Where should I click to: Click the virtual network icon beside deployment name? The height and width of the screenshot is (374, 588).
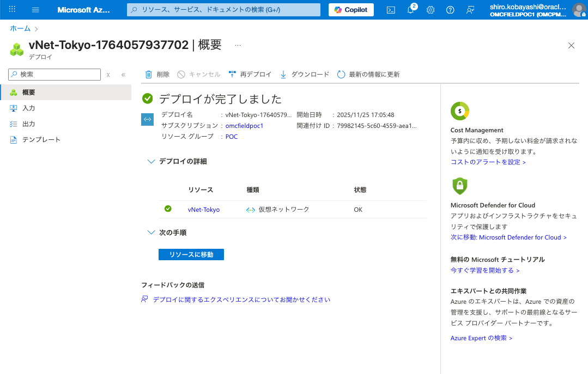147,120
